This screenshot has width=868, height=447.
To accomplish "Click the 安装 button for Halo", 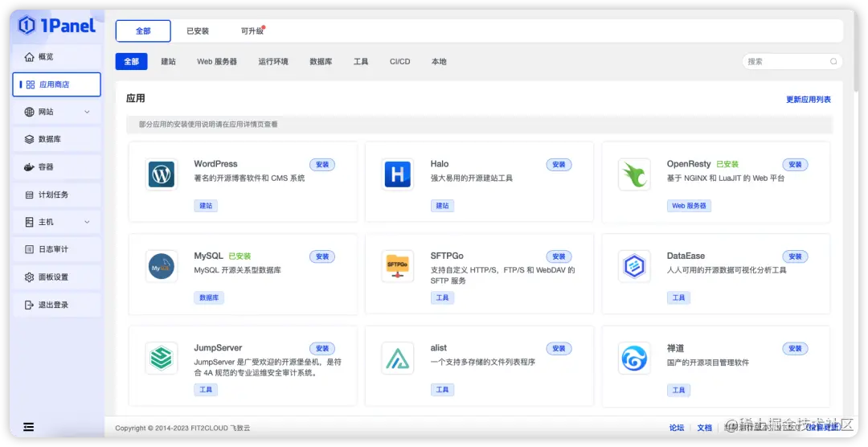I will [x=559, y=165].
